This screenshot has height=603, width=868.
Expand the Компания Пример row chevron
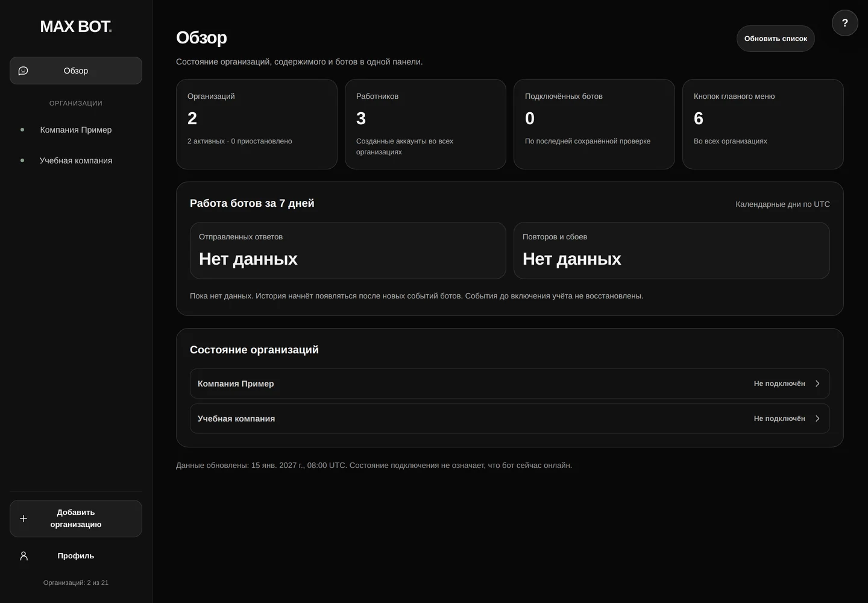(817, 384)
